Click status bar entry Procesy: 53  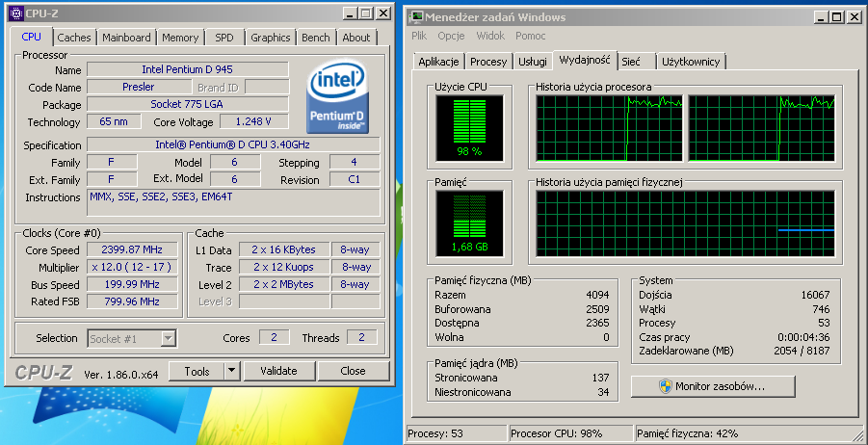pyautogui.click(x=457, y=434)
